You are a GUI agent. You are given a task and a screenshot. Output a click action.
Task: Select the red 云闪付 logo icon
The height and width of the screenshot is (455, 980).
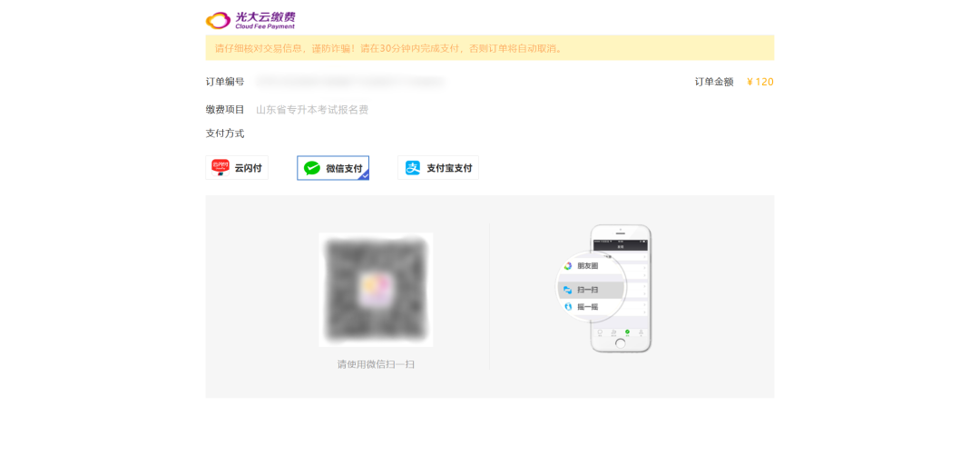(x=220, y=168)
